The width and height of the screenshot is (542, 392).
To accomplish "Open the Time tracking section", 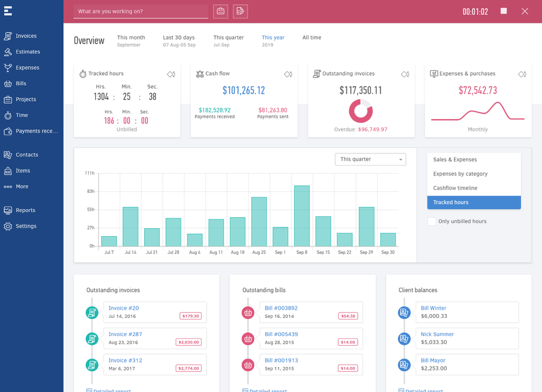I will [23, 115].
